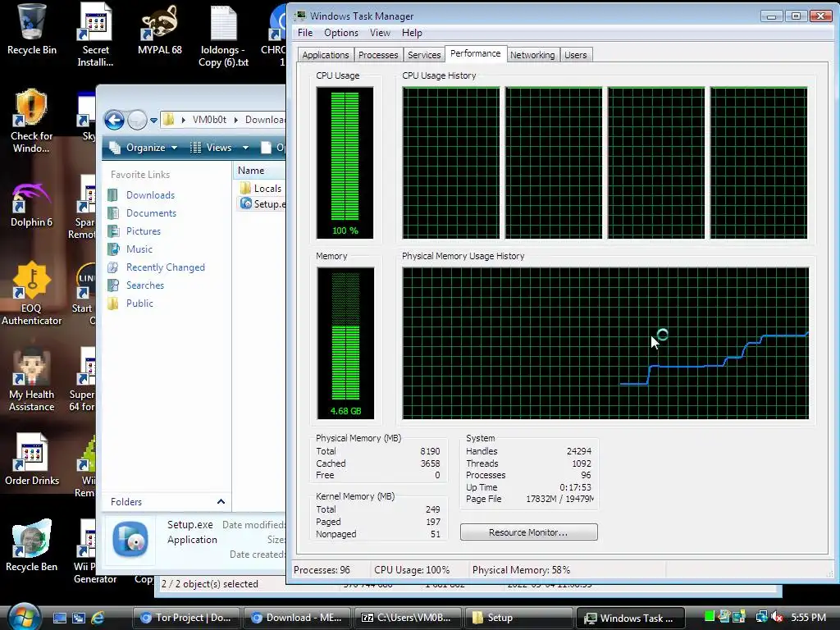Image resolution: width=840 pixels, height=630 pixels.
Task: Switch to the Users tab
Action: point(576,55)
